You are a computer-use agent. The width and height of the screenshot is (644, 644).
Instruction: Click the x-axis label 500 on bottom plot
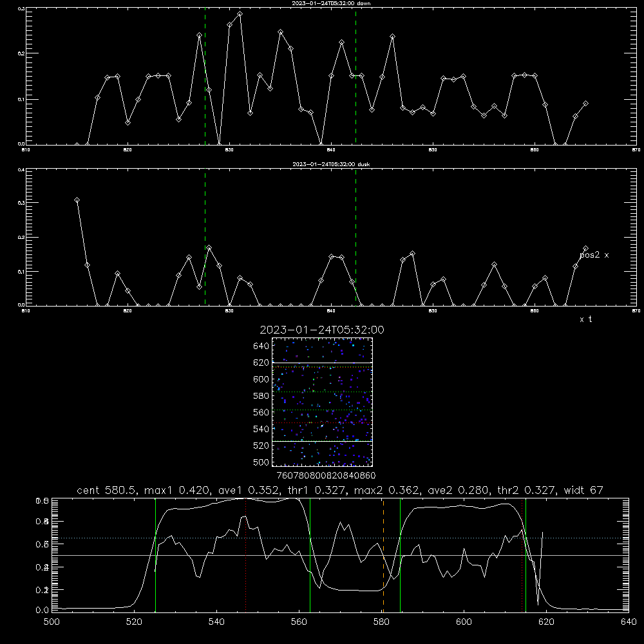[52, 622]
